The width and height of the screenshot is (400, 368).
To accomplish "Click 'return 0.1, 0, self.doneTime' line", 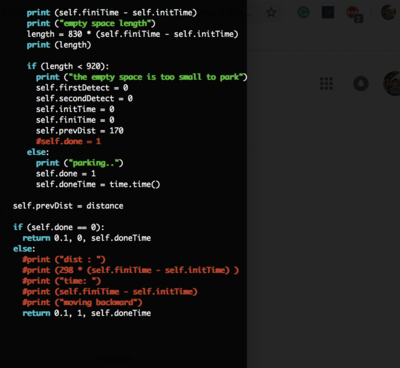I will point(87,238).
